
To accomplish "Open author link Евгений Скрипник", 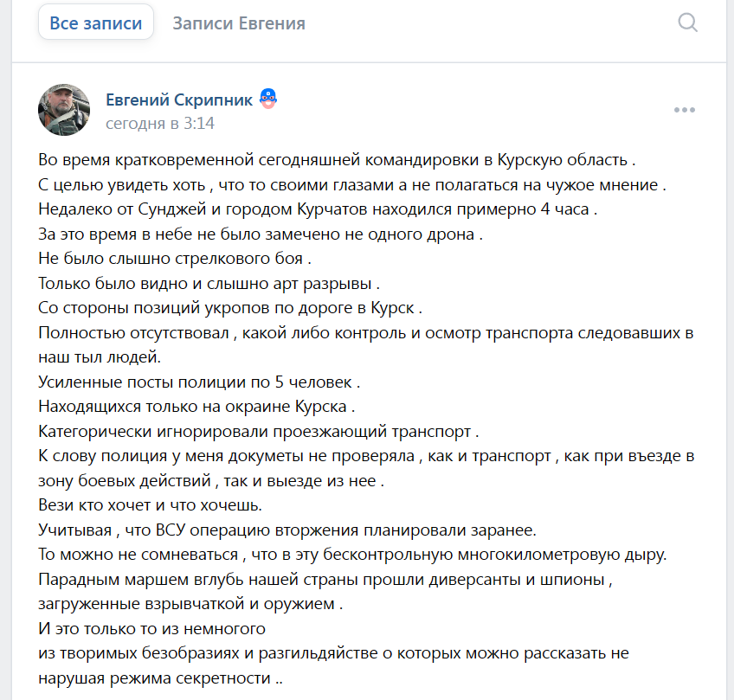I will click(179, 100).
